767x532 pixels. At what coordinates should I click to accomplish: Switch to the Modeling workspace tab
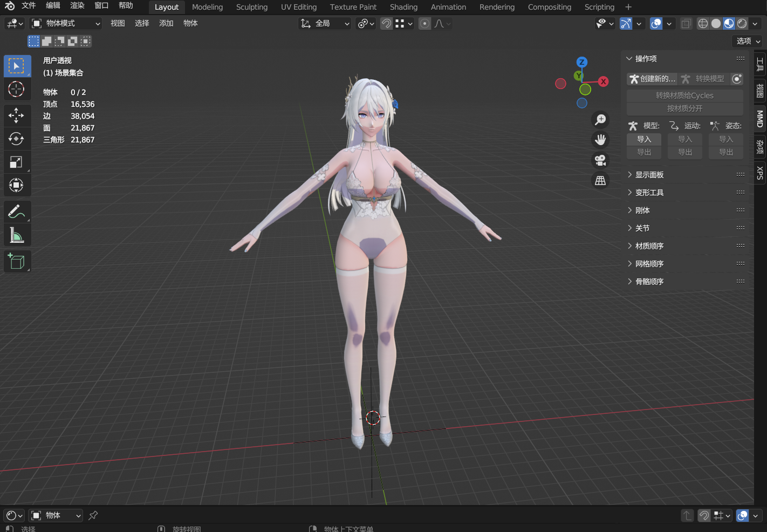[207, 7]
